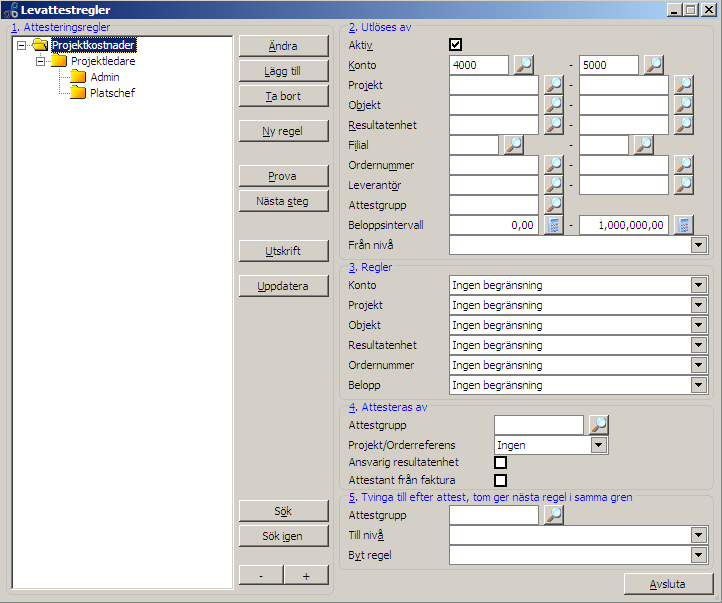This screenshot has width=722, height=603.
Task: Look up Attestgrupp in Attesteras av
Action: (x=599, y=425)
